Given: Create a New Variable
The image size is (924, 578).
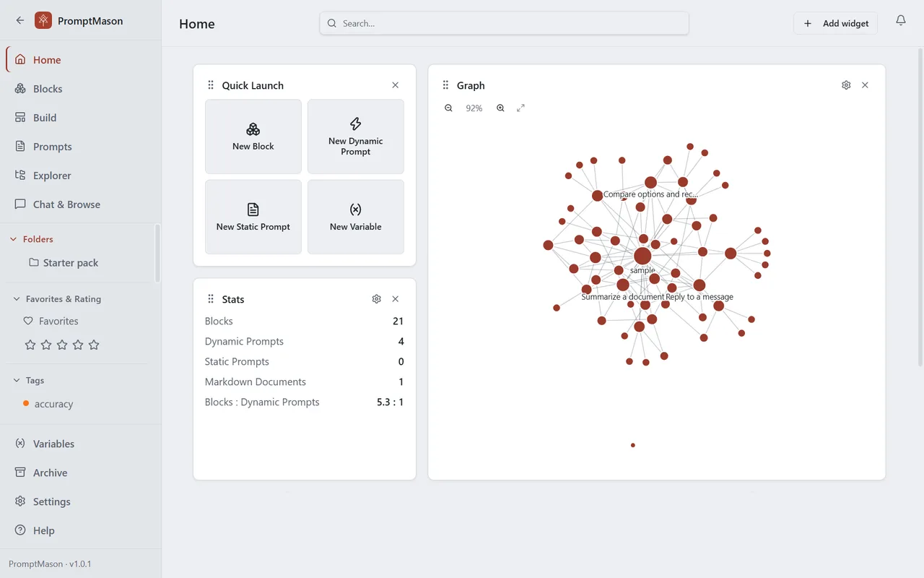Looking at the screenshot, I should [x=356, y=217].
